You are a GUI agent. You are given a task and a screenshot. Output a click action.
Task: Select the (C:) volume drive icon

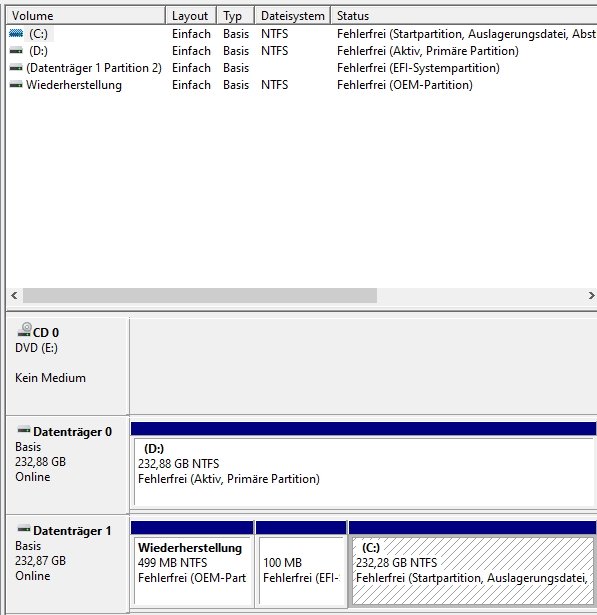click(16, 34)
